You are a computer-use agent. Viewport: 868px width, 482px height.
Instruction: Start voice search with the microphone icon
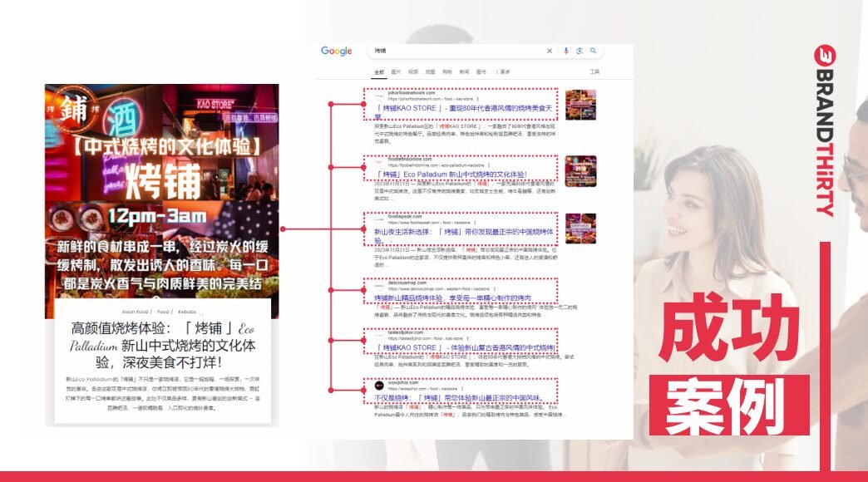click(566, 52)
